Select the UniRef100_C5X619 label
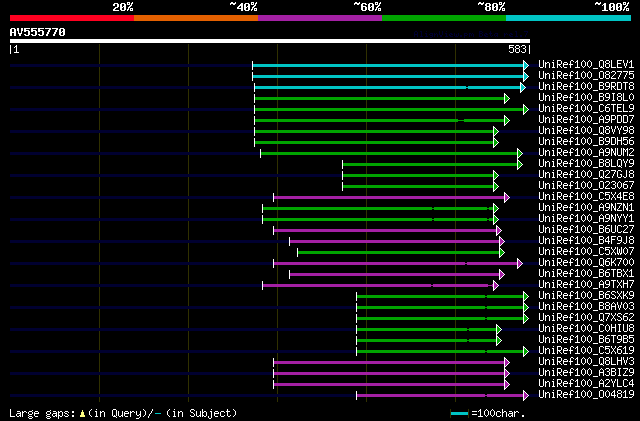This screenshot has width=640, height=421. [x=586, y=351]
